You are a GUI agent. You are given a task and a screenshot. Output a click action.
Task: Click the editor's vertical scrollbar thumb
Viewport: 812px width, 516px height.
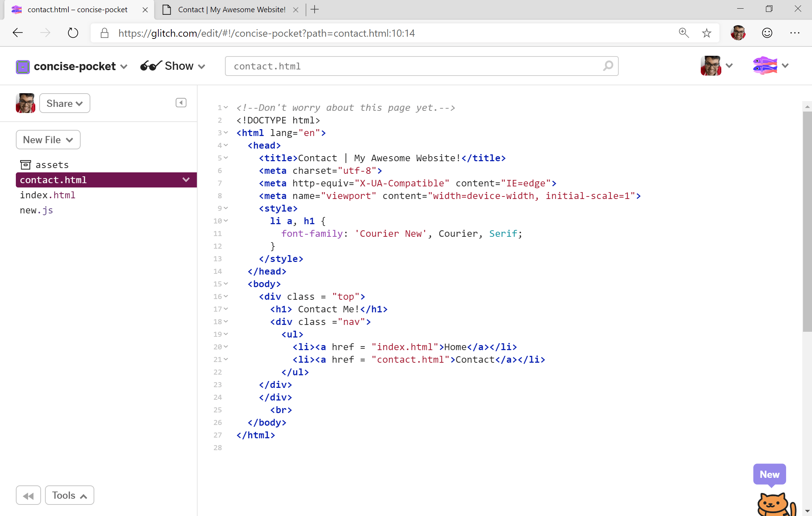tap(807, 221)
